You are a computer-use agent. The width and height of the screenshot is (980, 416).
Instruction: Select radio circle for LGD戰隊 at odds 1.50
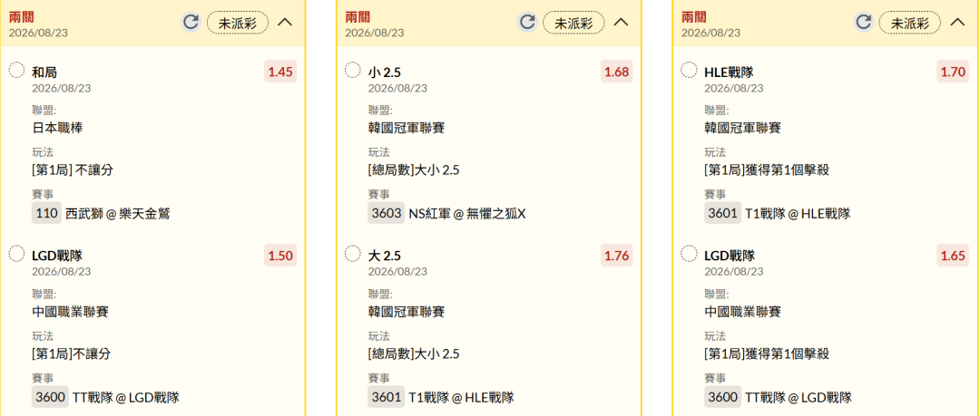click(x=17, y=253)
